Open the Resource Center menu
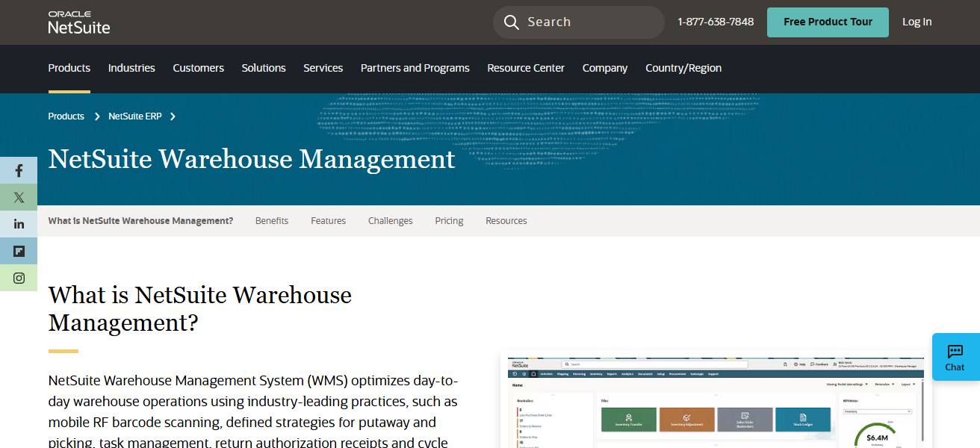The image size is (980, 448). 526,68
